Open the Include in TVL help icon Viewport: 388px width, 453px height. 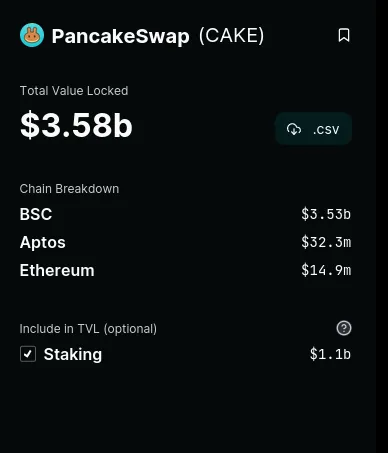(x=344, y=328)
